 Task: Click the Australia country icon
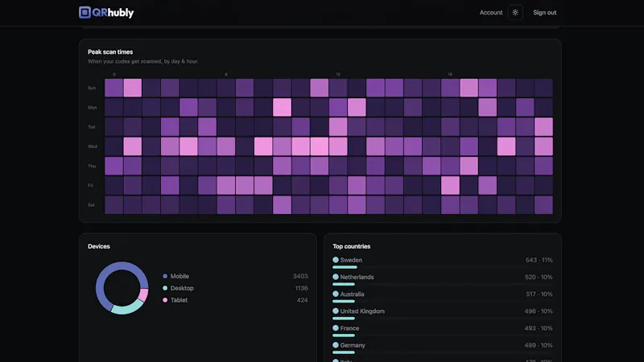point(336,294)
